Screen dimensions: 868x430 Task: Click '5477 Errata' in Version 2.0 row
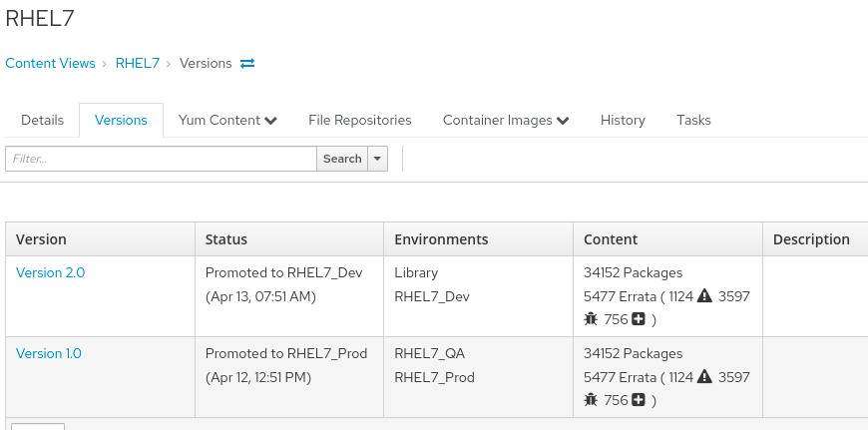(x=620, y=297)
